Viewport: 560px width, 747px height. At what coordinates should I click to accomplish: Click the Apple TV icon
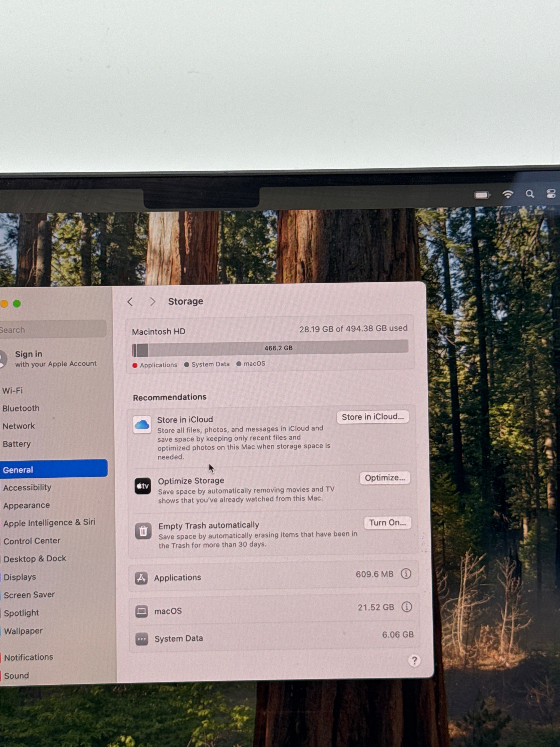click(x=143, y=486)
